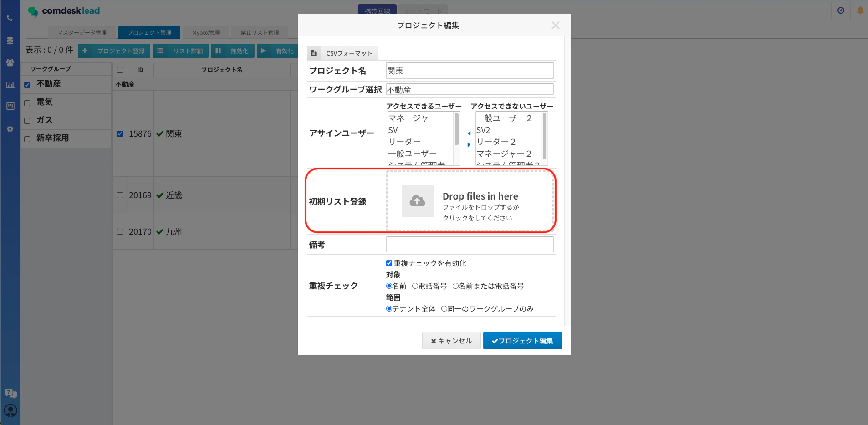Select マネージャー in accessible users list
Image resolution: width=868 pixels, height=425 pixels.
[413, 118]
